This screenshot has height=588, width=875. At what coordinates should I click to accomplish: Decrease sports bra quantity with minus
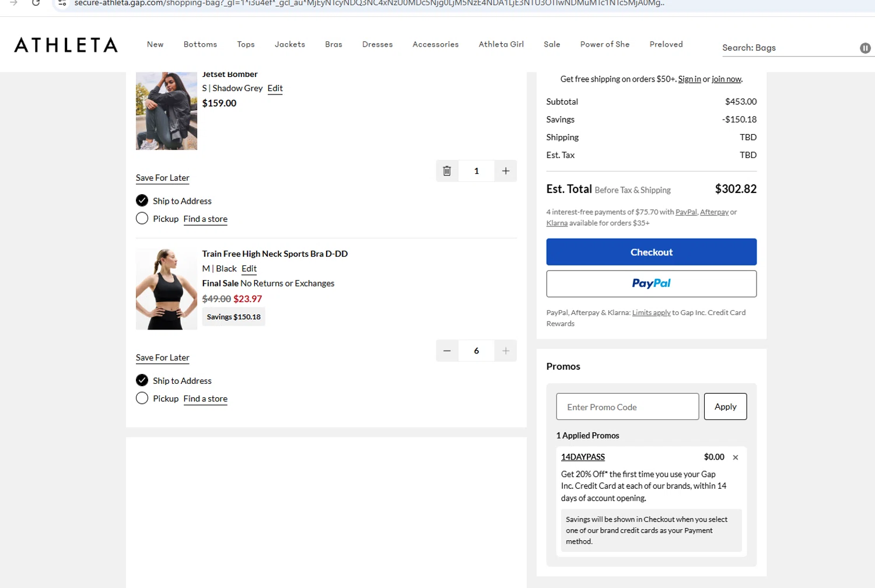[447, 351]
